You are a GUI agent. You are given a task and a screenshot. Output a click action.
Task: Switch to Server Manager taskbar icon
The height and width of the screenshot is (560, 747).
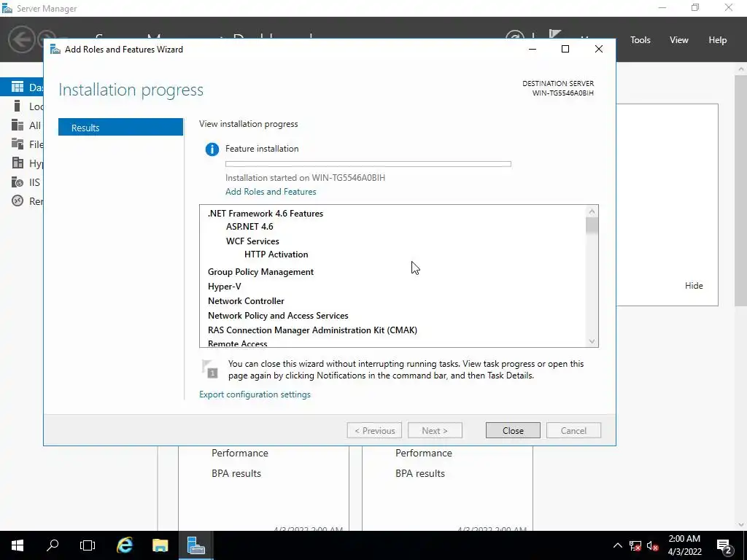(196, 545)
